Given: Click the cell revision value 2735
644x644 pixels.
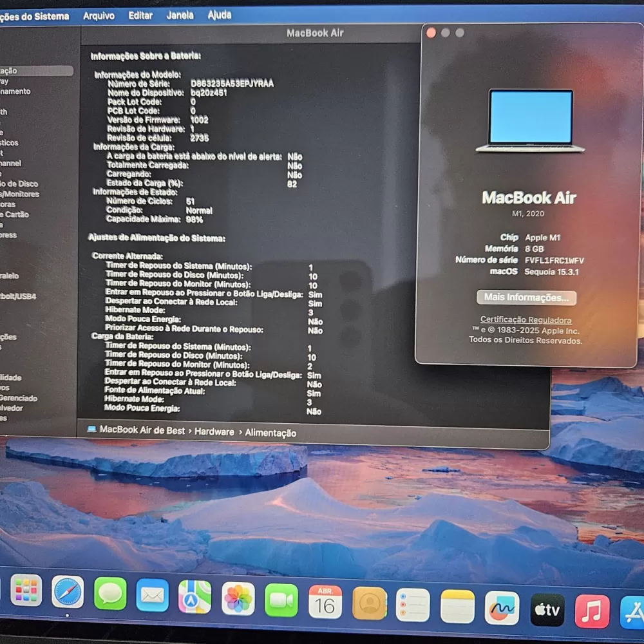Looking at the screenshot, I should tap(199, 138).
